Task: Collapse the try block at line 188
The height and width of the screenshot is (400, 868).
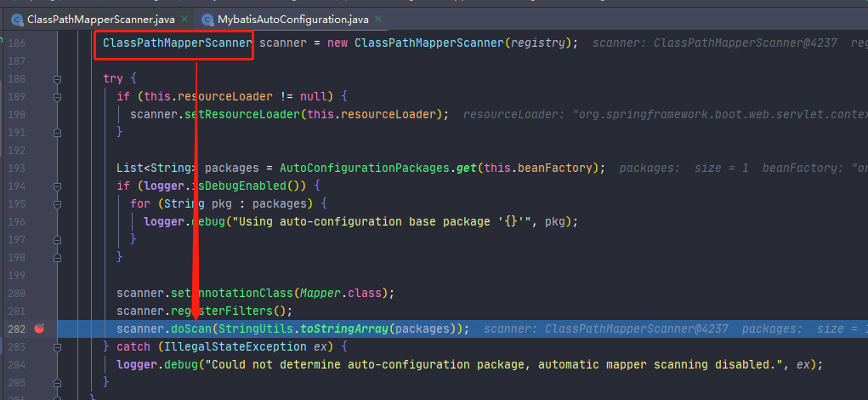Action: pos(57,79)
